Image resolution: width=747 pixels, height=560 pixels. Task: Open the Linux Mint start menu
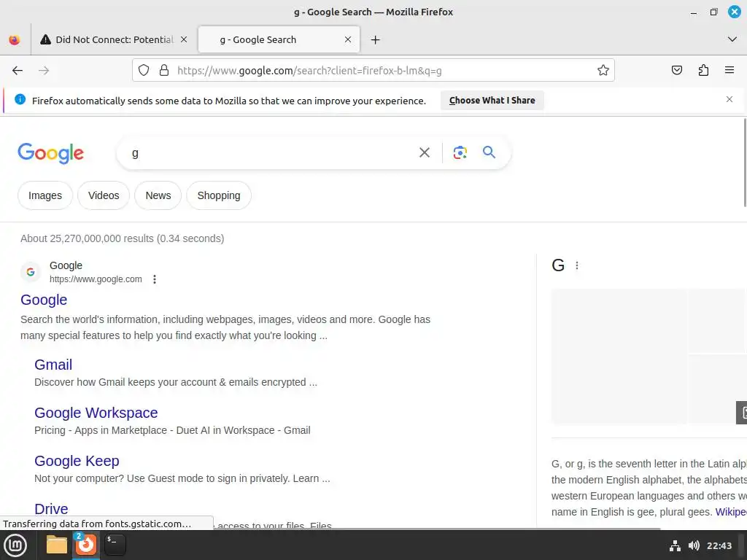coord(15,545)
